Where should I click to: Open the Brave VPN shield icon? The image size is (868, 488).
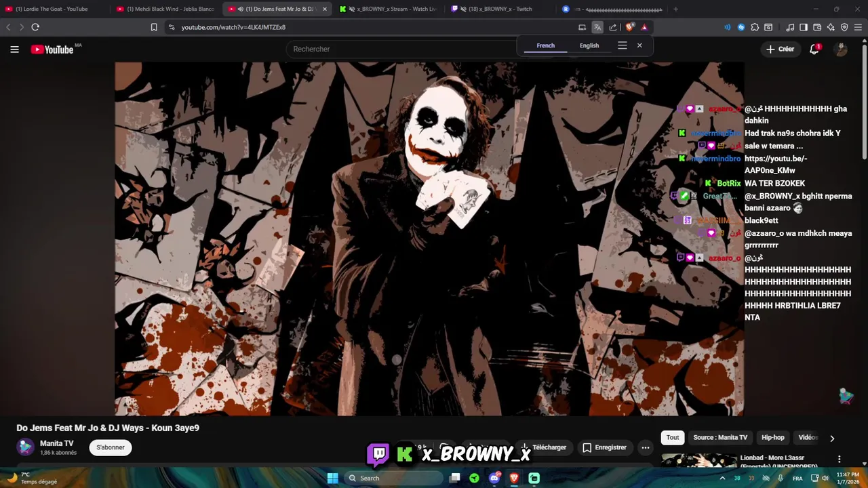tap(844, 27)
